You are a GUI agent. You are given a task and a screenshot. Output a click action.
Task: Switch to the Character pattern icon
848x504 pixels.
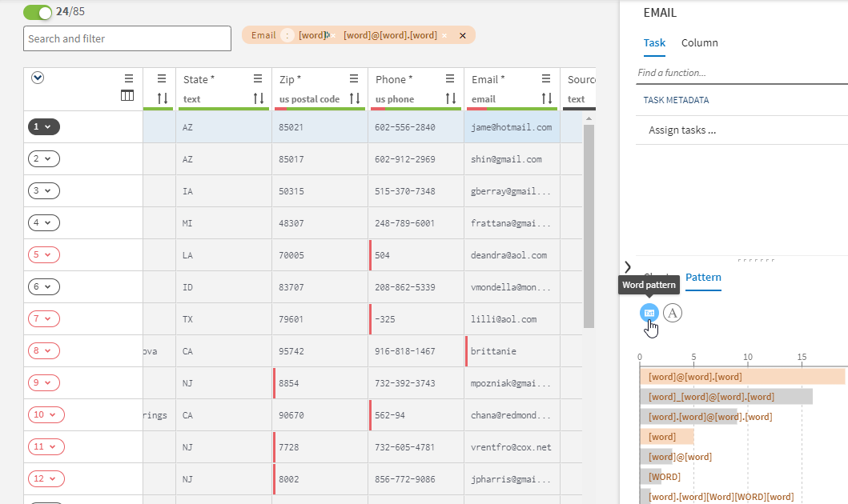pyautogui.click(x=673, y=313)
